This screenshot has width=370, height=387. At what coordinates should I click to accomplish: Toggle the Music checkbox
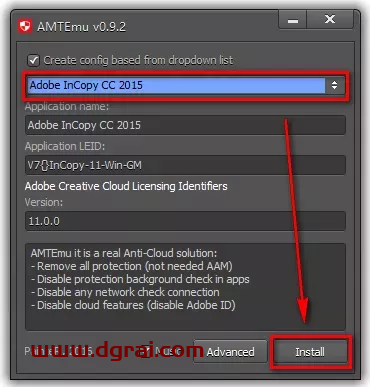[145, 351]
